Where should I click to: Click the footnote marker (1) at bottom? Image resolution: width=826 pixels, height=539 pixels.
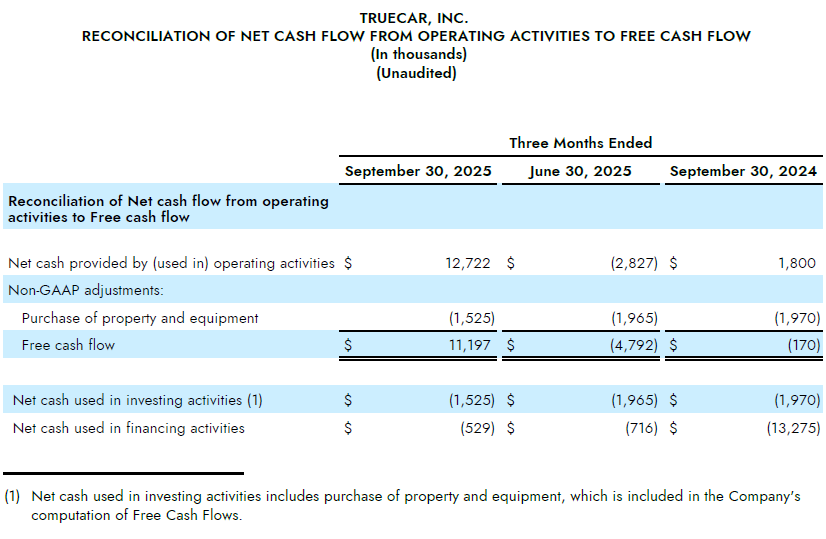(x=12, y=496)
